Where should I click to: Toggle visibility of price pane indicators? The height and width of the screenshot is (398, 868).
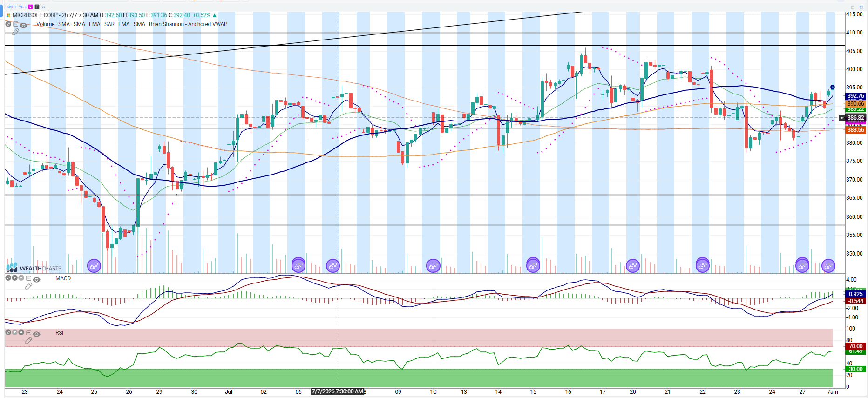23,26
